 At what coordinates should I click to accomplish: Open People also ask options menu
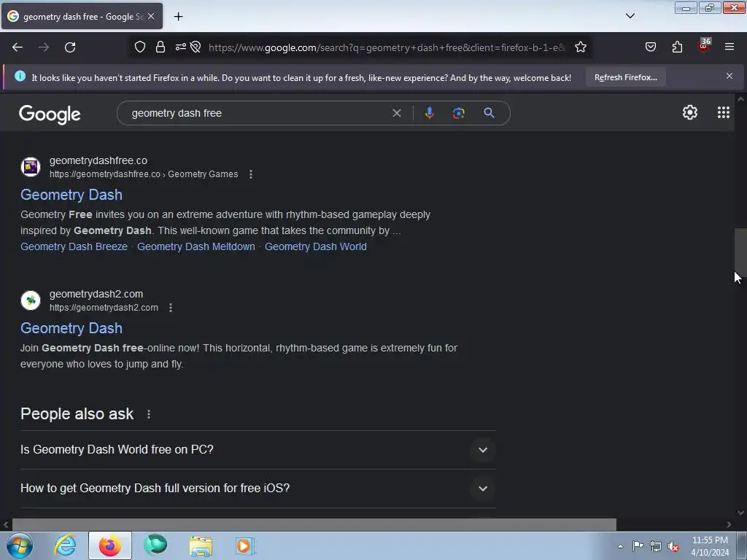click(x=149, y=414)
